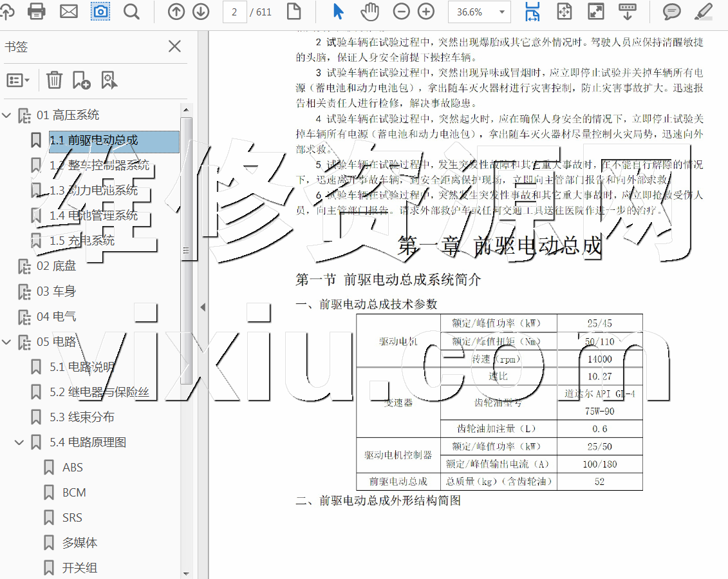Open the 1.3 动力电池系统 bookmark
Screen dimensions: 728x579
[x=93, y=191]
